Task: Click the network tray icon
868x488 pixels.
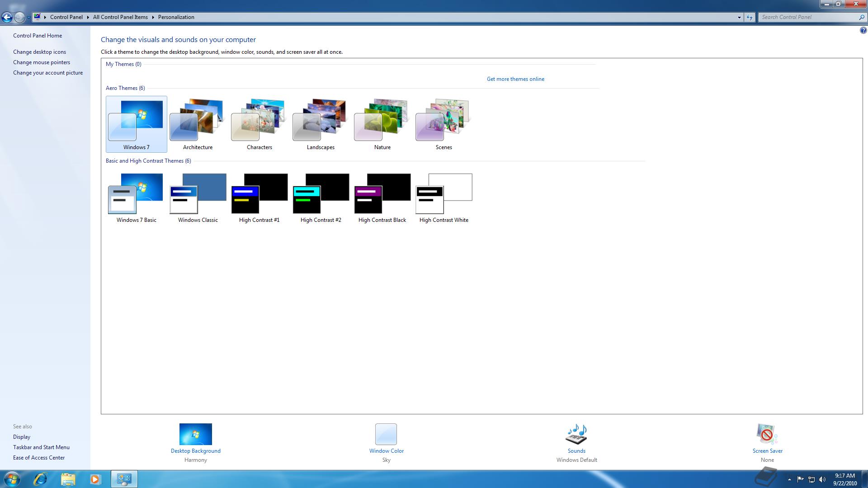Action: (x=811, y=479)
